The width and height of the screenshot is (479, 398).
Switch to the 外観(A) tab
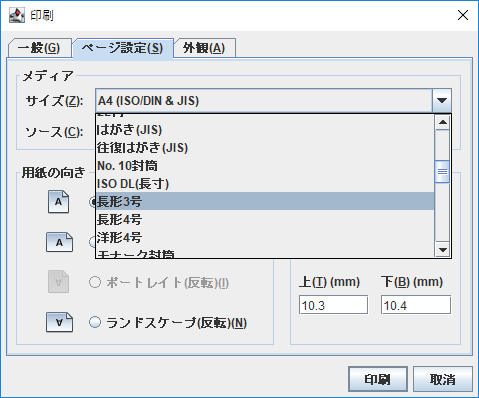pos(204,48)
